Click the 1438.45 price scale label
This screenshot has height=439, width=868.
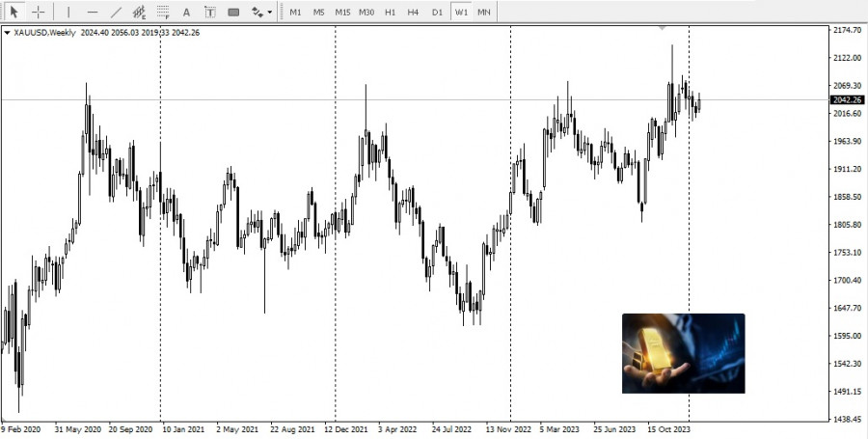click(848, 419)
